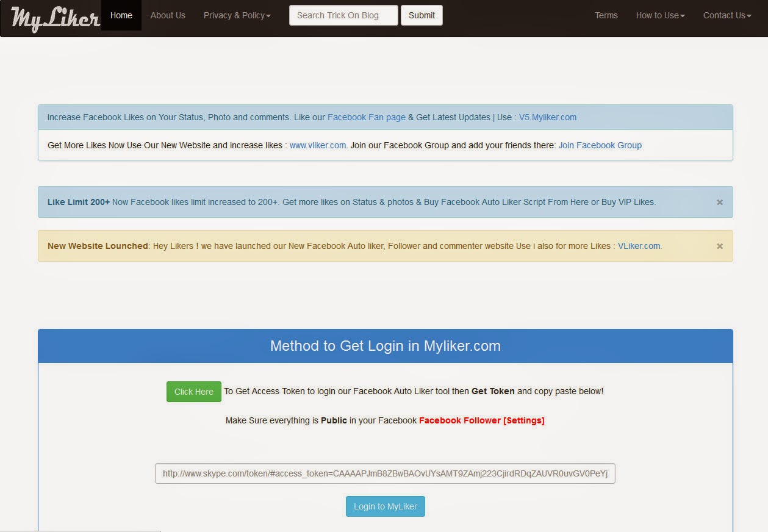Viewport: 768px width, 532px height.
Task: Click the green Click Here button
Action: pyautogui.click(x=194, y=392)
